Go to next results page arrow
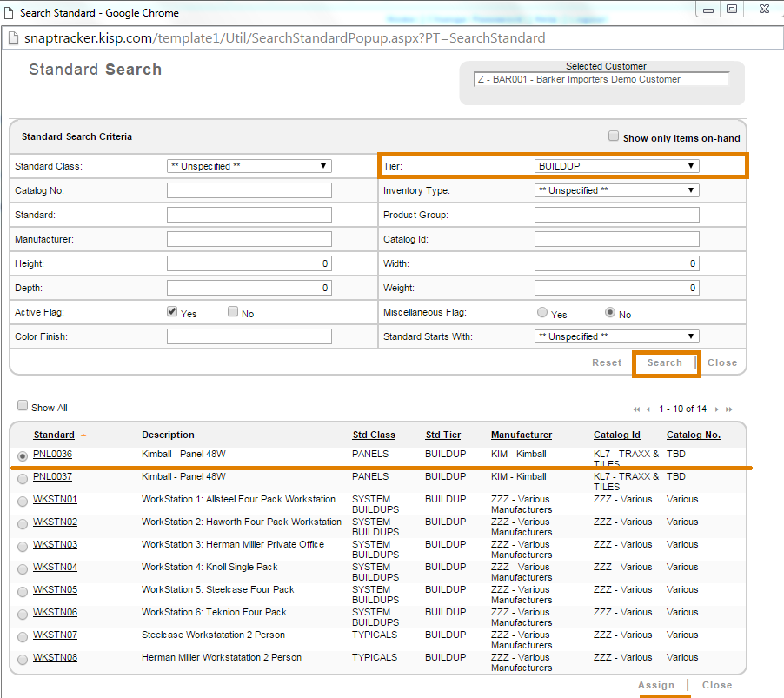The height and width of the screenshot is (698, 784). (x=717, y=409)
